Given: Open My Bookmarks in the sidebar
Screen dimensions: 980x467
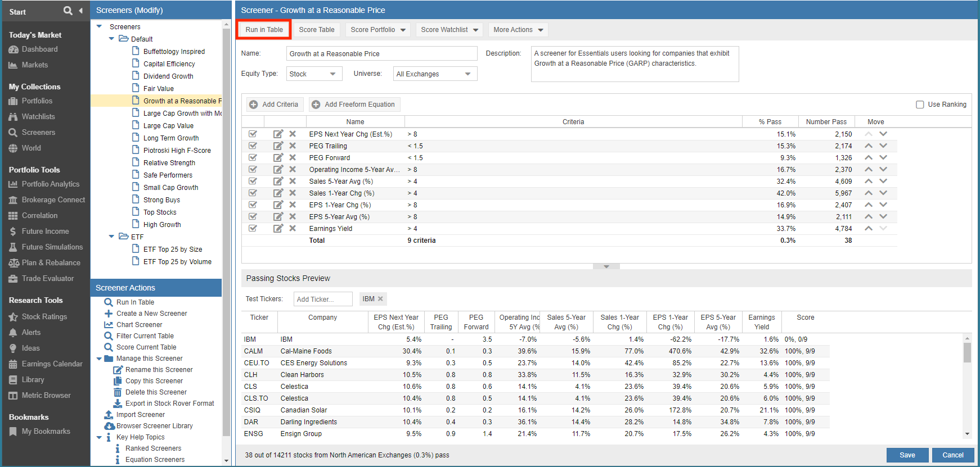Looking at the screenshot, I should [x=46, y=432].
